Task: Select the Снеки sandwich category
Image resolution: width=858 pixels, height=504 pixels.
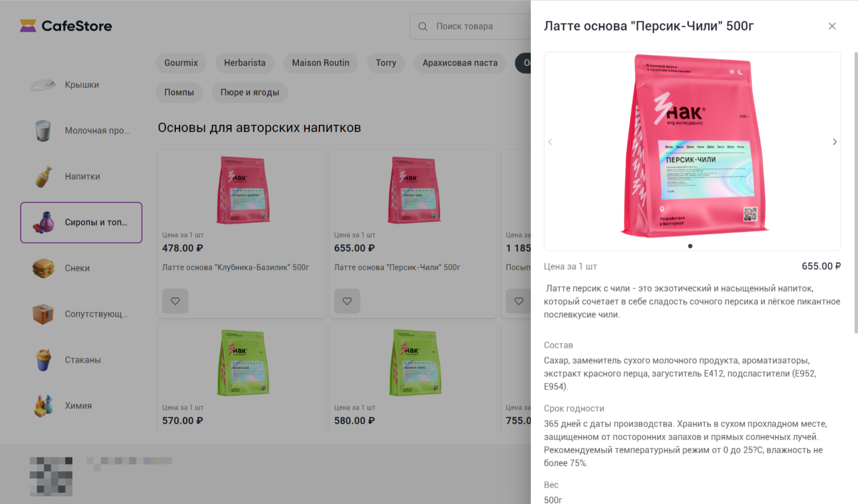Action: tap(81, 268)
